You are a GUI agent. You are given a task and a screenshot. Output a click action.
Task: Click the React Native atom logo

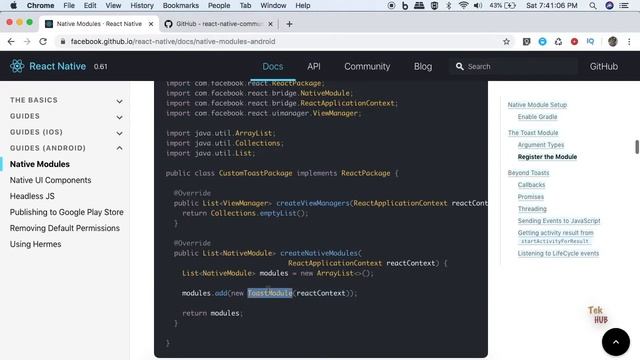pos(17,66)
